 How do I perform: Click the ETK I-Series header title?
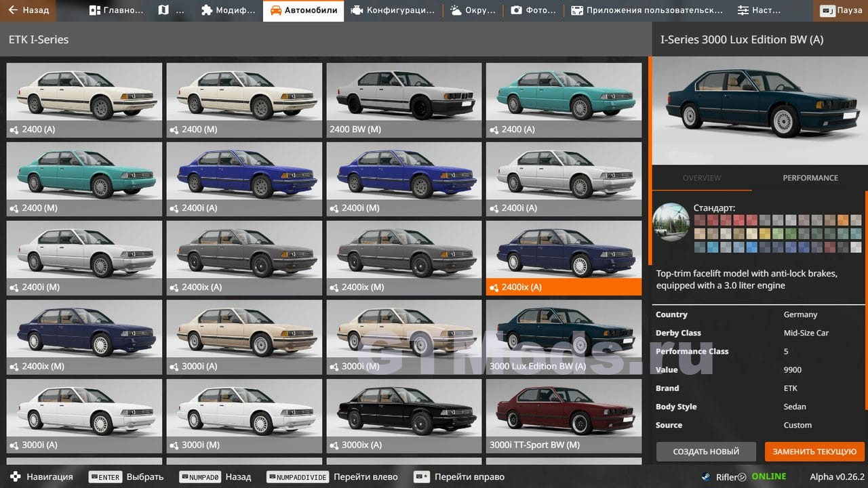(x=39, y=40)
